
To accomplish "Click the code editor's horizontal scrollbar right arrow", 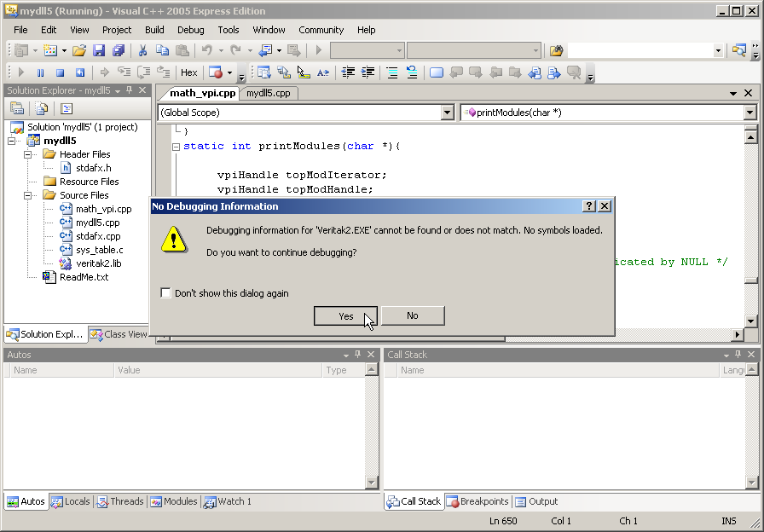I will [738, 335].
